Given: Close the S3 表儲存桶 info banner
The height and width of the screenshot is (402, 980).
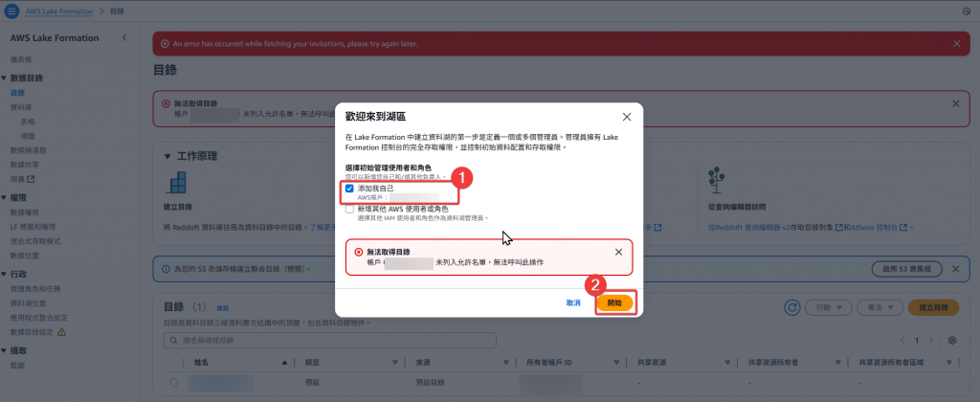Looking at the screenshot, I should click(x=956, y=269).
